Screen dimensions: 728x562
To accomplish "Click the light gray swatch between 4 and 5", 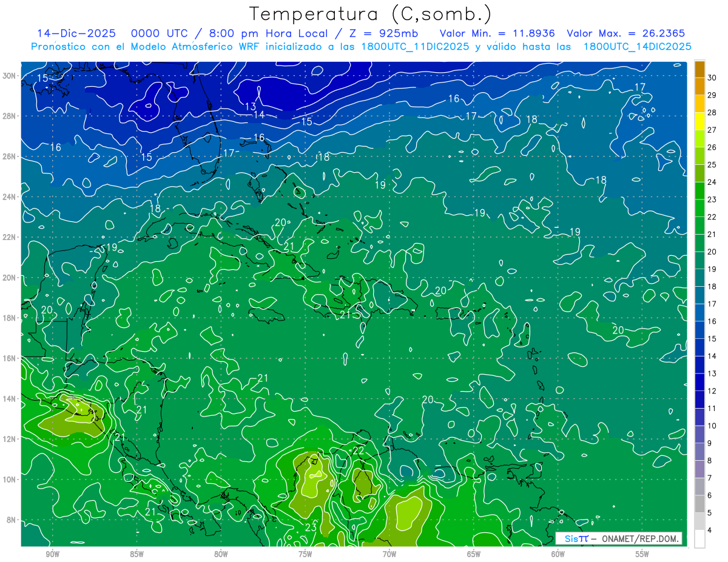I will (x=699, y=521).
